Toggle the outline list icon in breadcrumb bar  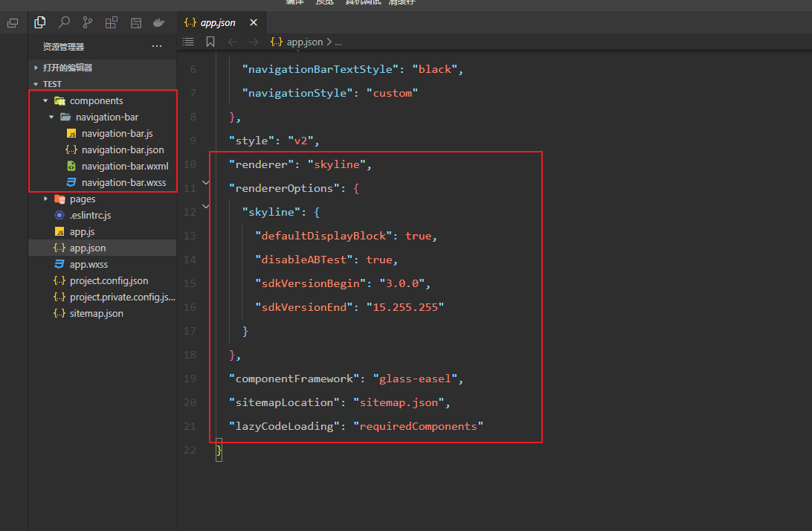(188, 42)
